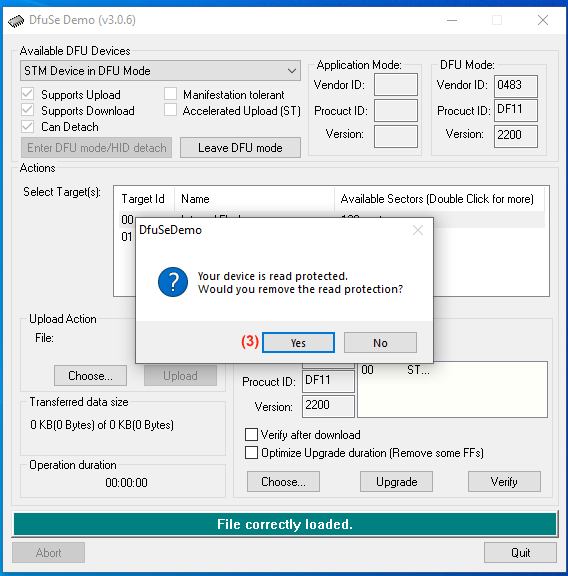This screenshot has height=576, width=568.
Task: Click DFU Mode Procuct ID field DF11
Action: pyautogui.click(x=516, y=110)
